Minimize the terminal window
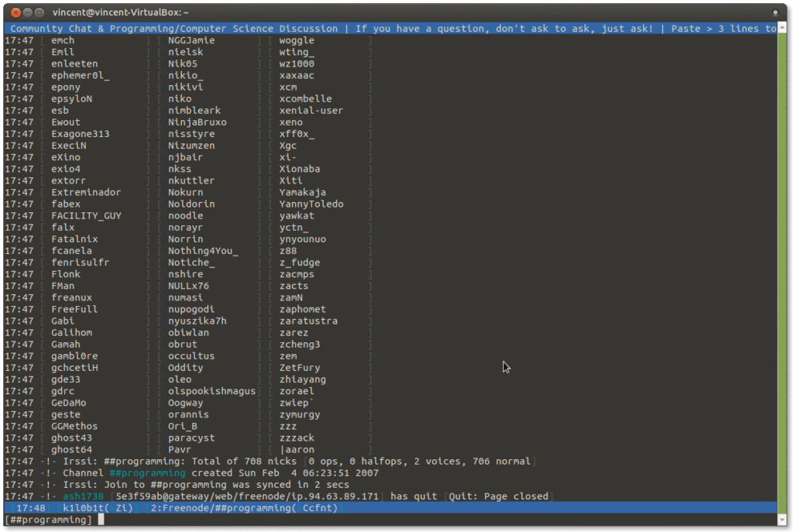This screenshot has width=793, height=532. [28, 12]
